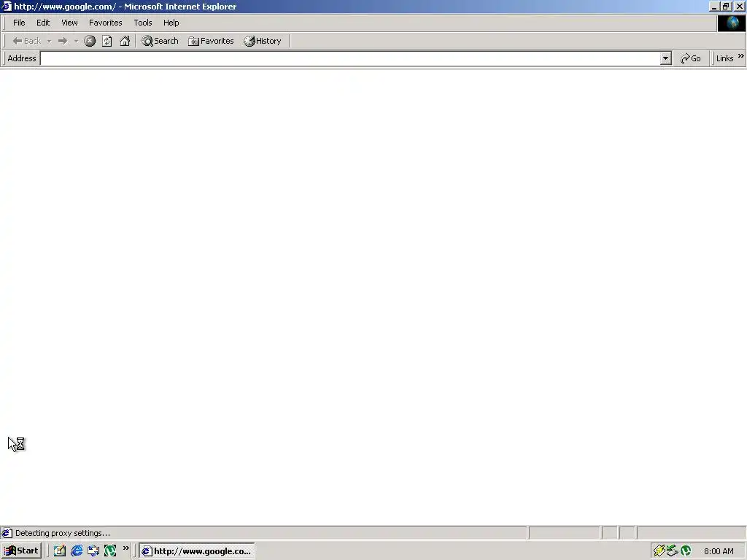
Task: Open the Windows Start menu
Action: point(21,551)
